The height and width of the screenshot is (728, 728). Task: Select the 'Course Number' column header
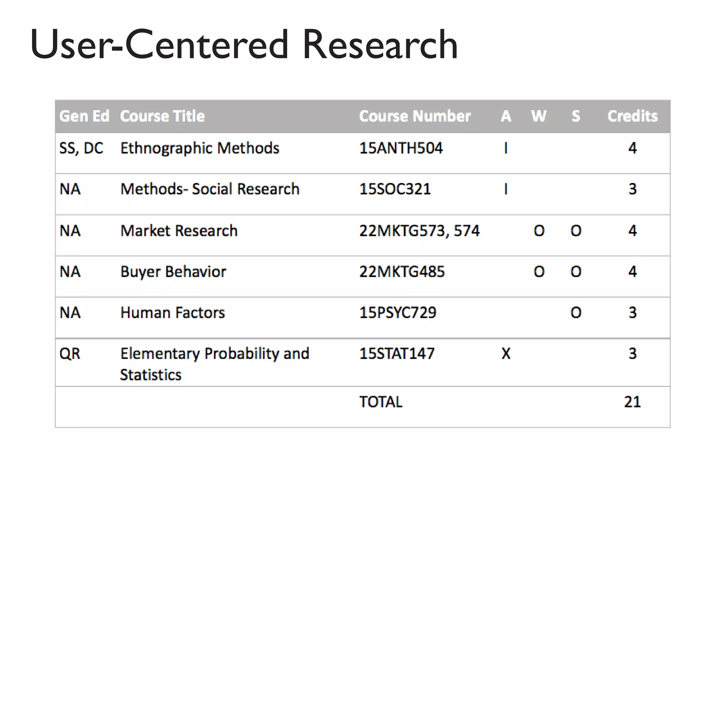point(415,116)
